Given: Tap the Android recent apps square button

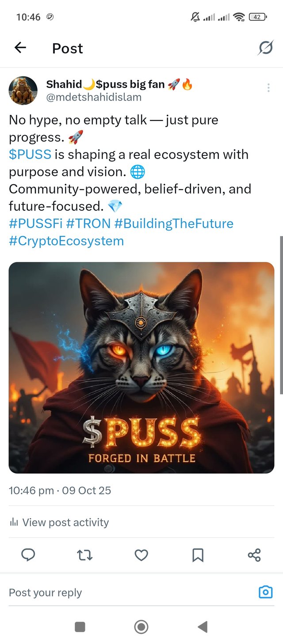Looking at the screenshot, I should [x=80, y=626].
